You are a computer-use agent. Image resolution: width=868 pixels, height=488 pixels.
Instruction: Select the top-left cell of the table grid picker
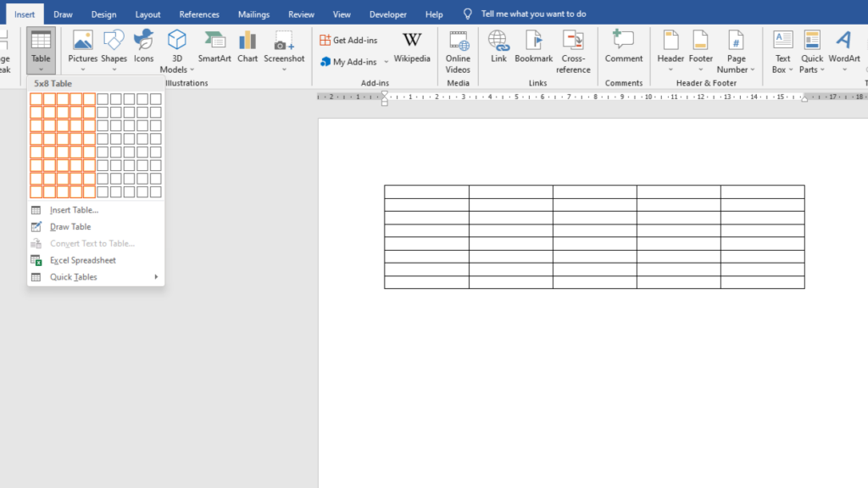pos(36,99)
